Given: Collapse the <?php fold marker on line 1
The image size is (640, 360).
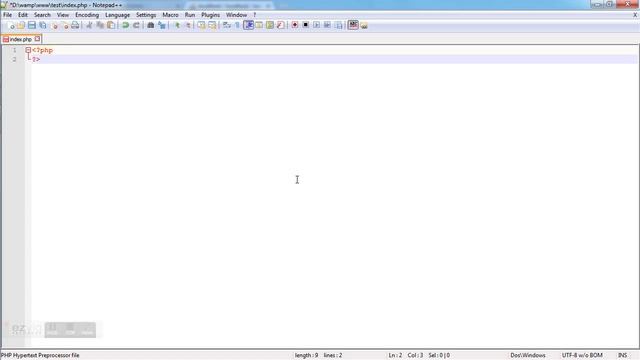Looking at the screenshot, I should [28, 50].
